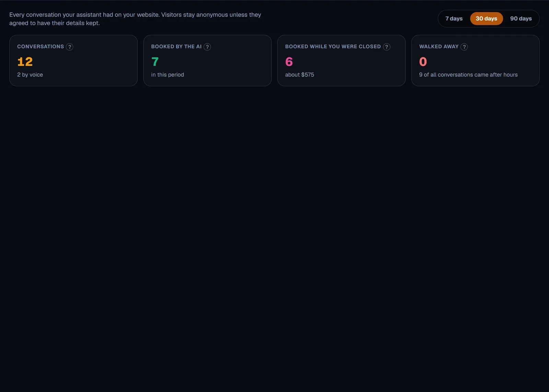Image resolution: width=549 pixels, height=392 pixels.
Task: Click the 'Every conversation your assistant had' description
Action: coord(135,19)
